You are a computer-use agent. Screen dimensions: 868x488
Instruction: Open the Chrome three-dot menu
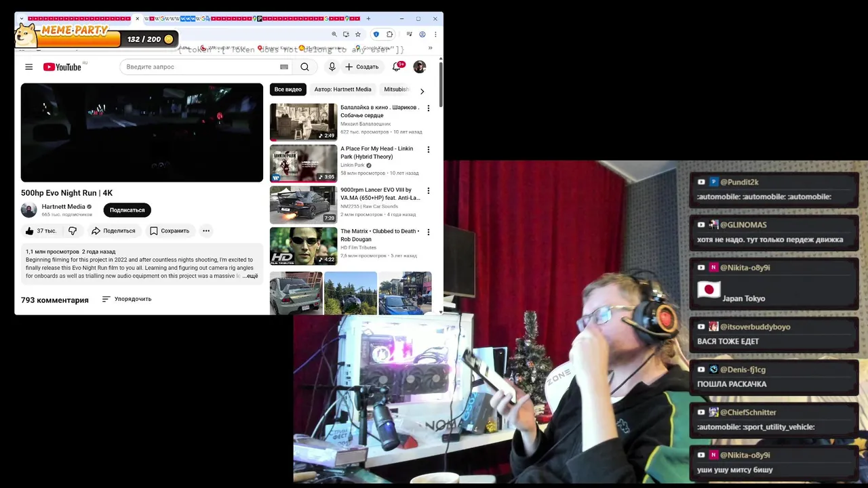click(435, 35)
